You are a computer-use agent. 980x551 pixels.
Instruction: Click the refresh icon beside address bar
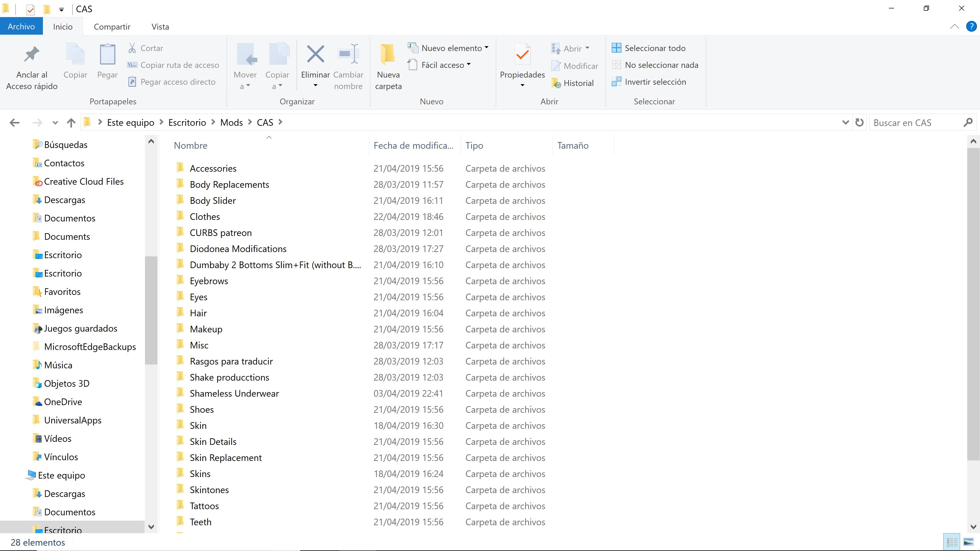click(x=859, y=122)
